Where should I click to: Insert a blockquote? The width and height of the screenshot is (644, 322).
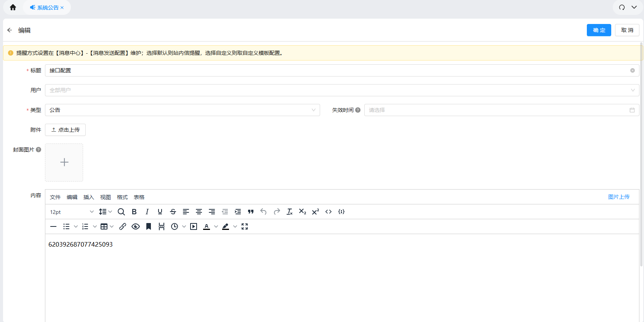point(251,212)
